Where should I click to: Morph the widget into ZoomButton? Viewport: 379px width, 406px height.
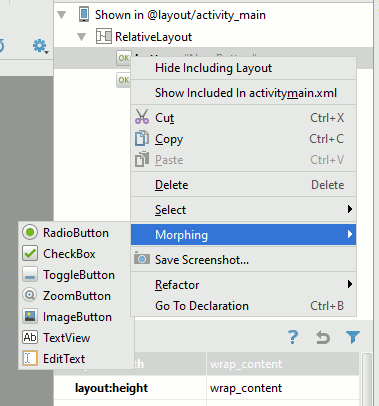coord(76,296)
